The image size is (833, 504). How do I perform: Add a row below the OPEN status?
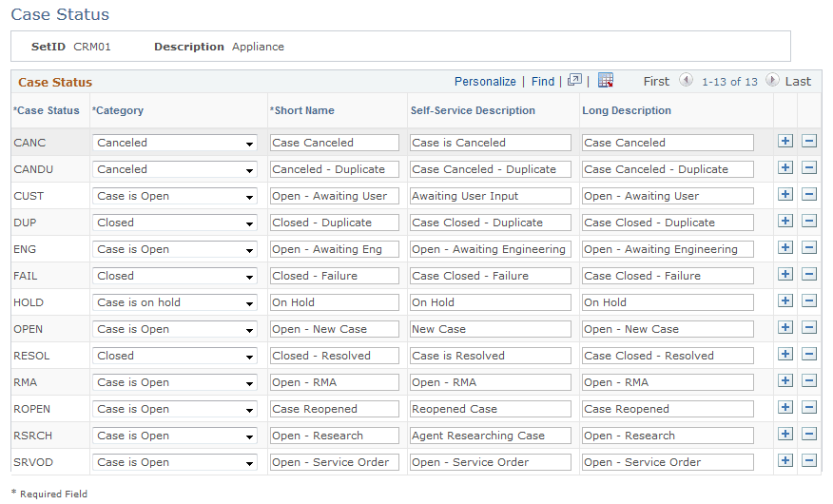tap(785, 327)
